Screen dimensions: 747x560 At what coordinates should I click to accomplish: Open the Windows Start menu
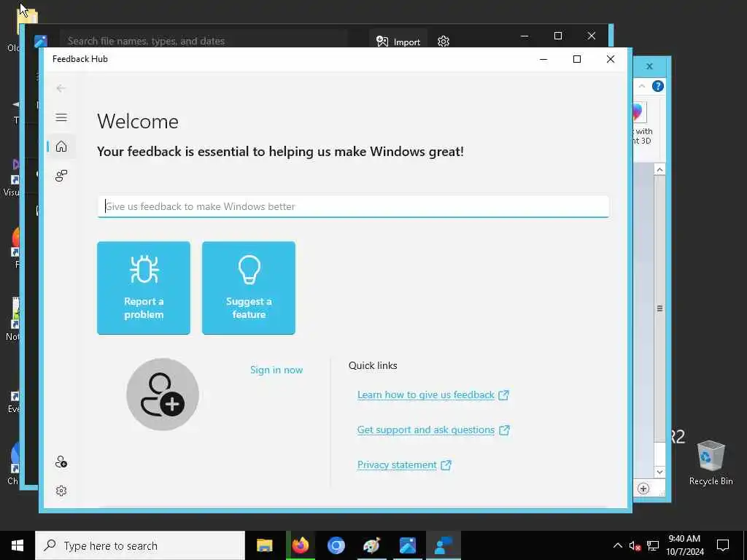(x=18, y=545)
